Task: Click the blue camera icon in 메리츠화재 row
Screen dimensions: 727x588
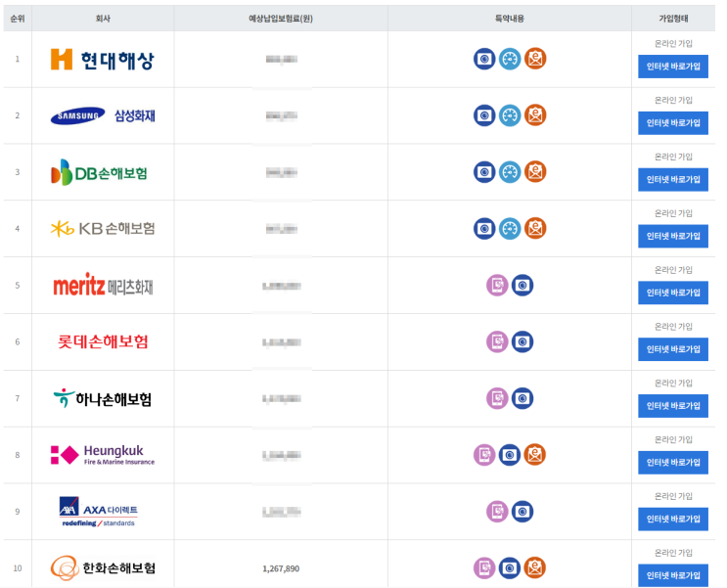Action: (523, 285)
